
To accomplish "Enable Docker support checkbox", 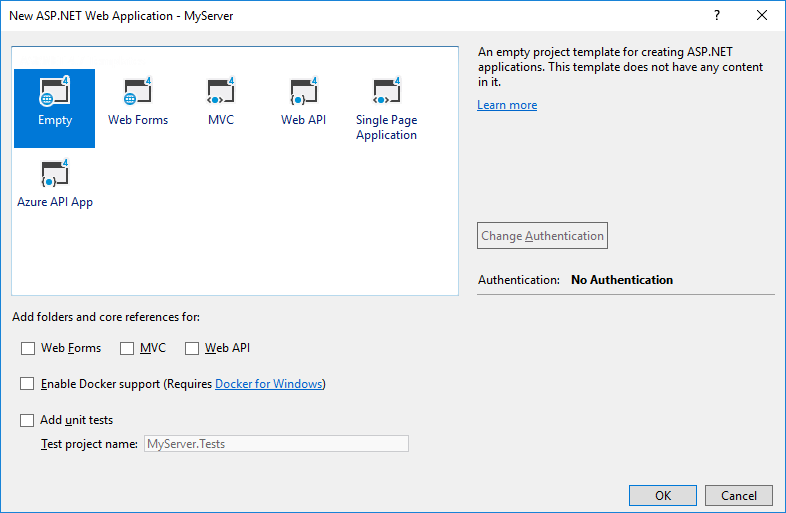I will coord(27,384).
